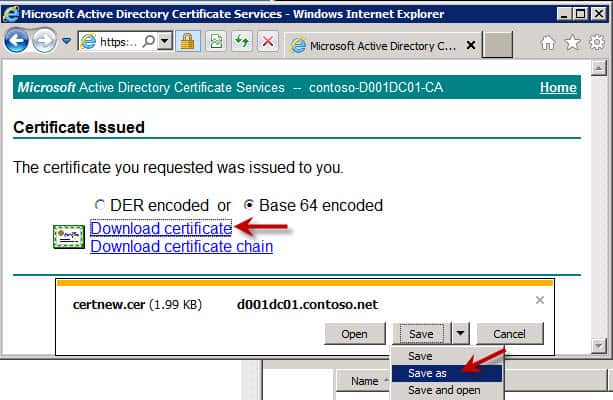The image size is (613, 400).
Task: Click the Download certificate chain link
Action: 181,246
